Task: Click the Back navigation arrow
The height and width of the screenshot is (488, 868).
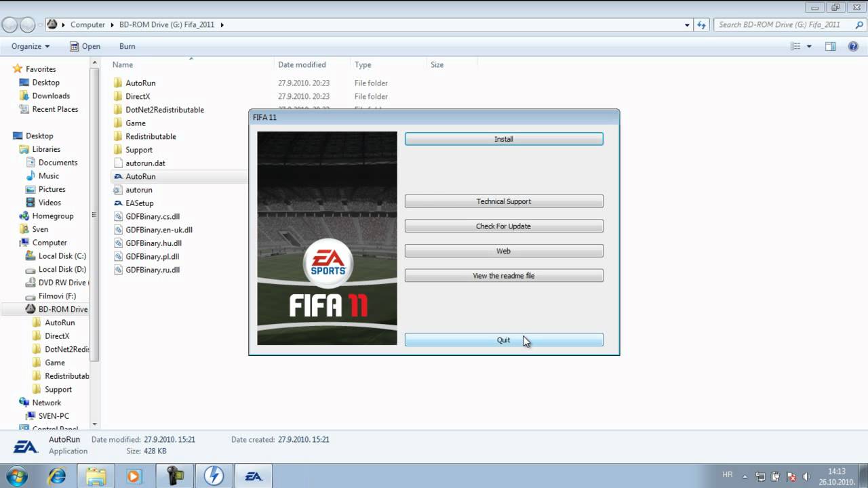Action: pos(9,25)
